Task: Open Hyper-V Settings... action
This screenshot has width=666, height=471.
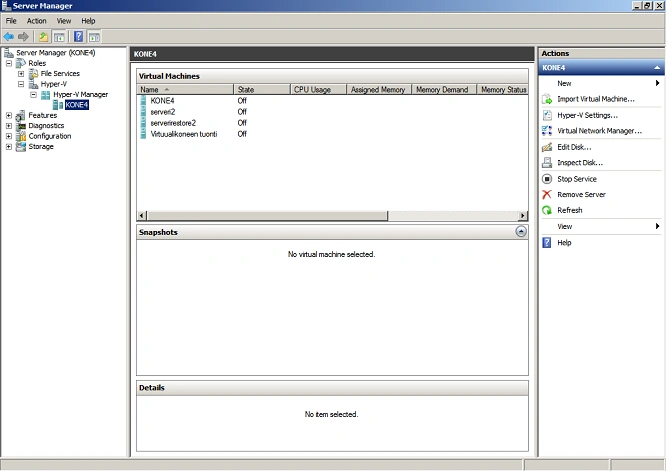Action: click(x=587, y=115)
